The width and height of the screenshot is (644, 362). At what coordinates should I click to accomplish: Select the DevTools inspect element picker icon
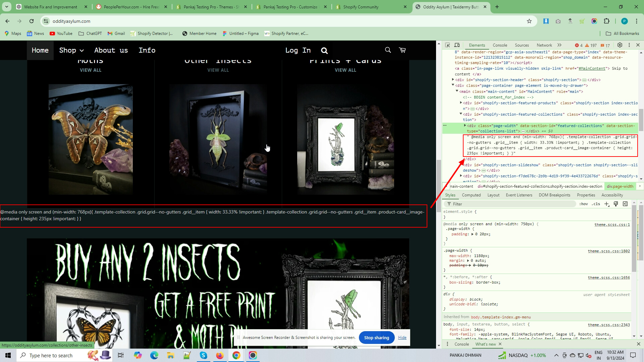[447, 45]
